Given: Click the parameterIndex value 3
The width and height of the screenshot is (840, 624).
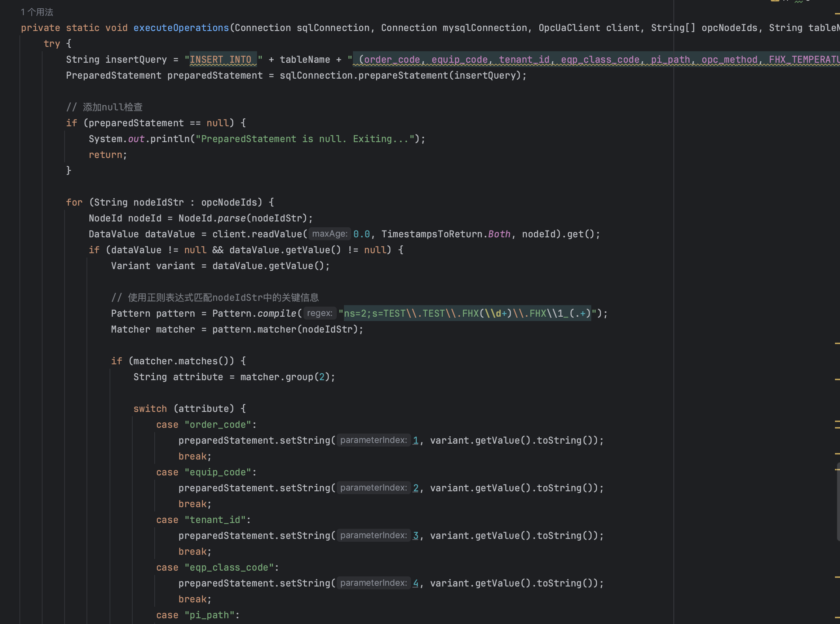Looking at the screenshot, I should tap(416, 536).
